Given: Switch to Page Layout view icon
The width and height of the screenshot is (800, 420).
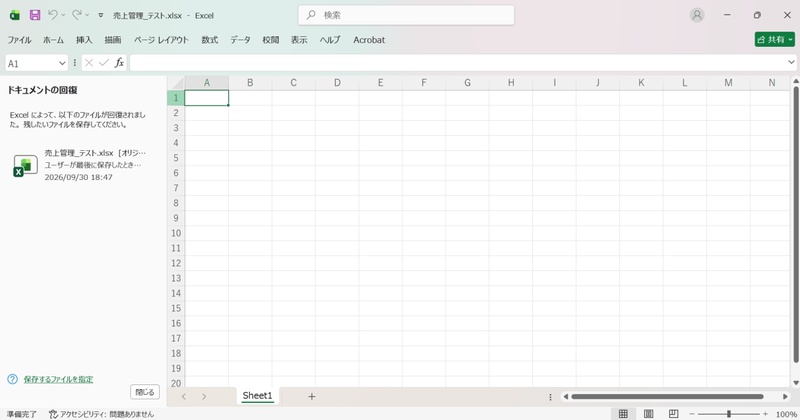Looking at the screenshot, I should [648, 414].
